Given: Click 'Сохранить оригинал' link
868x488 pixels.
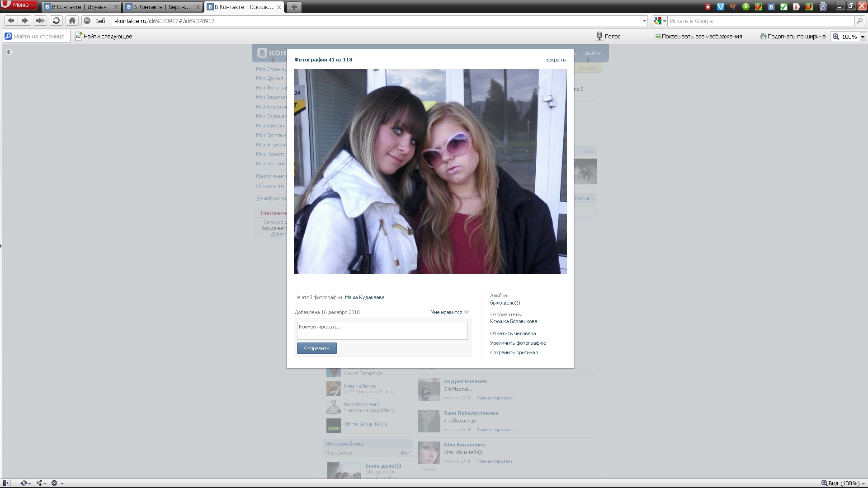Looking at the screenshot, I should pos(514,352).
